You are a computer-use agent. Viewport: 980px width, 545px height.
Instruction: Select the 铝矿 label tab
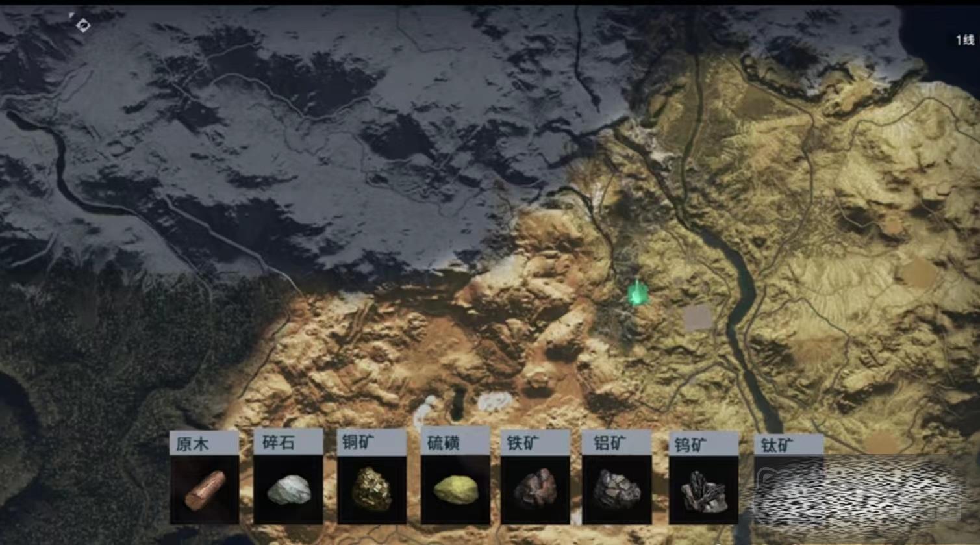[616, 442]
